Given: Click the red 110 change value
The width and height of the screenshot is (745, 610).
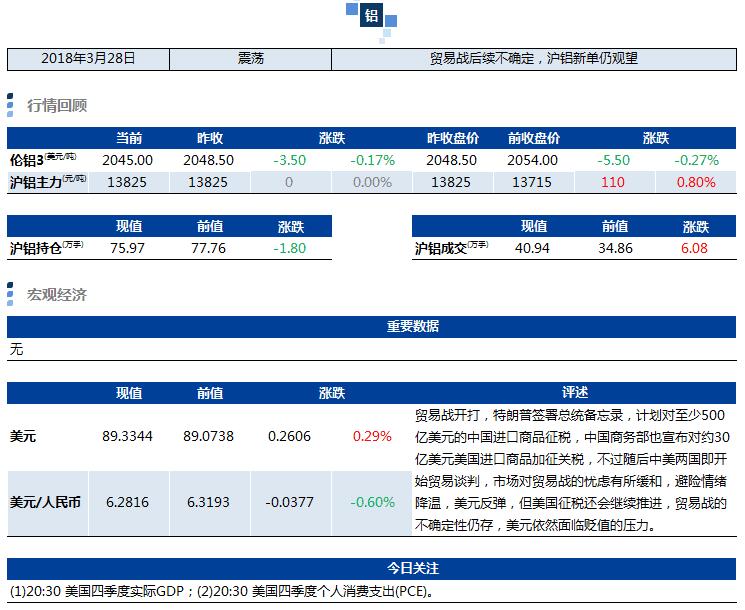Looking at the screenshot, I should [612, 182].
